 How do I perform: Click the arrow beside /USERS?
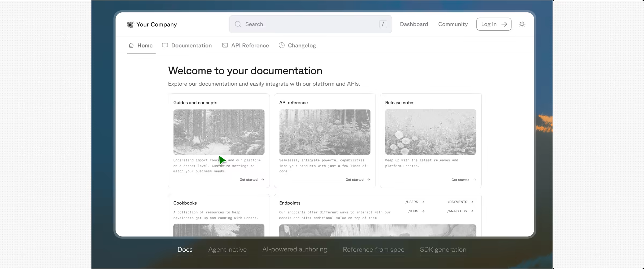[423, 202]
